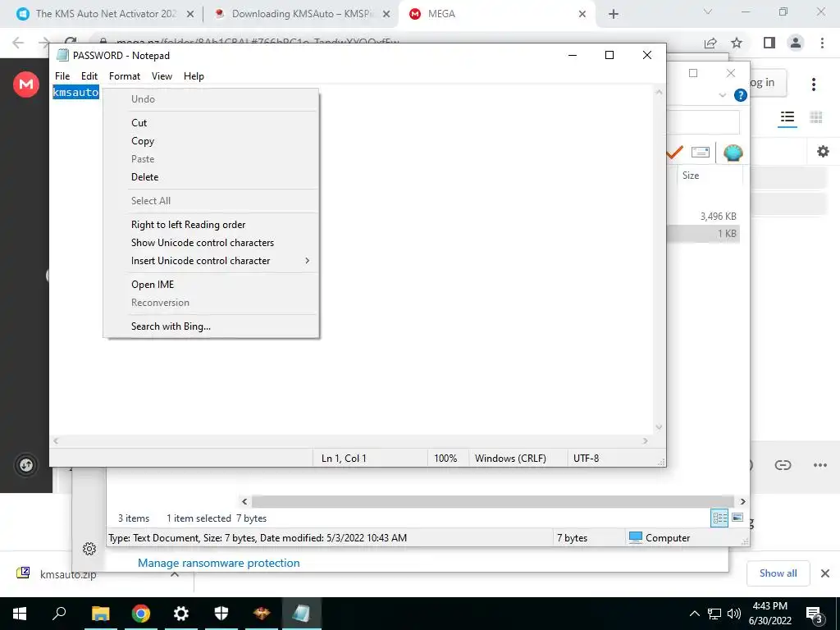Open File Explorer from the taskbar

point(100,614)
